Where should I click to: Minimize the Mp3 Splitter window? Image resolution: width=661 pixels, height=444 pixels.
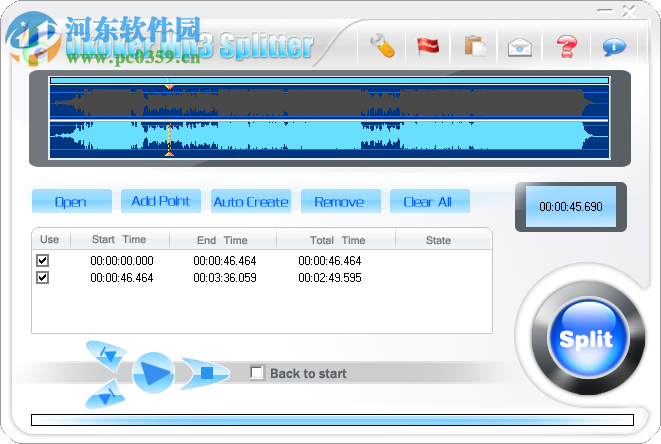(x=605, y=11)
